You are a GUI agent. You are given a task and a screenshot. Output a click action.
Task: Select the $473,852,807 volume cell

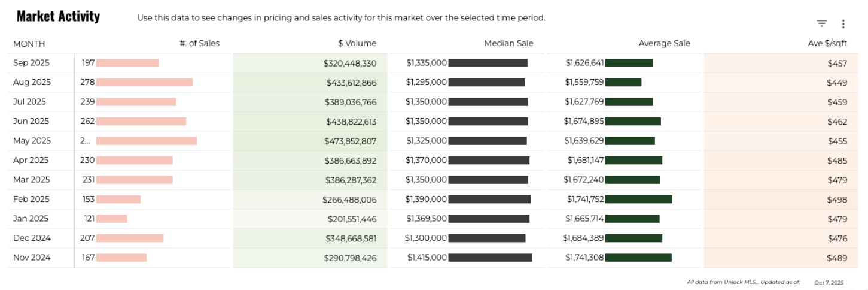point(351,141)
